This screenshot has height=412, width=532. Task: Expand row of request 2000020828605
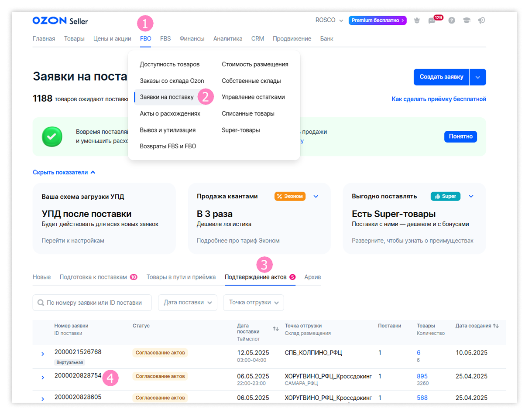(42, 399)
